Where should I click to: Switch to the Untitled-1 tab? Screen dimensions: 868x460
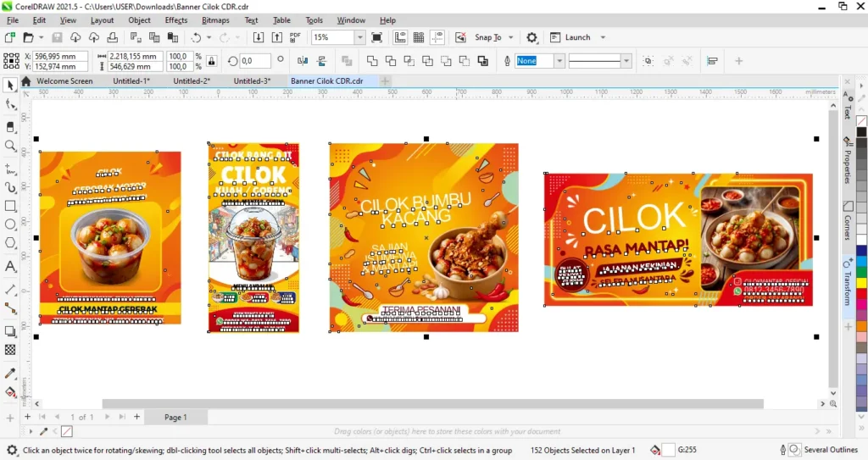(131, 80)
